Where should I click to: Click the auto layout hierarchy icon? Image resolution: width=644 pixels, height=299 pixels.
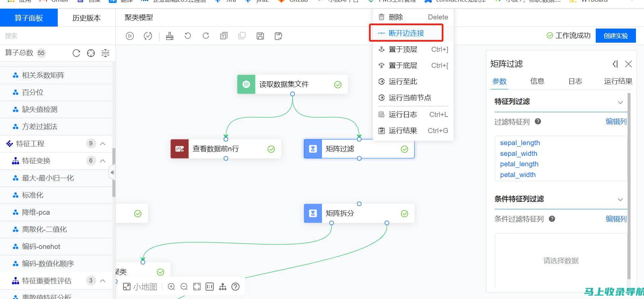pos(223,287)
